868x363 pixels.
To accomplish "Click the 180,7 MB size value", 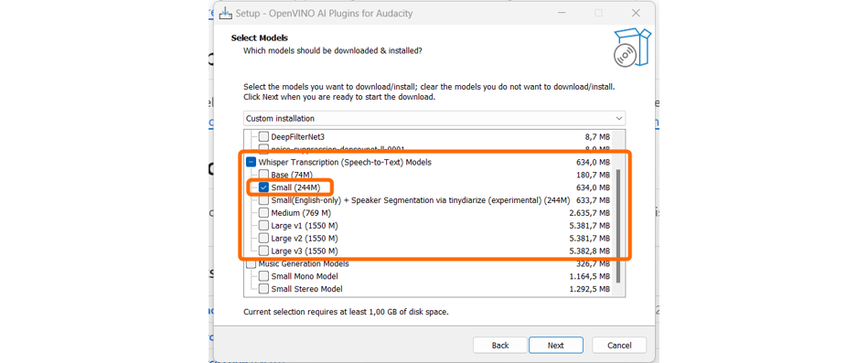I will click(x=593, y=175).
